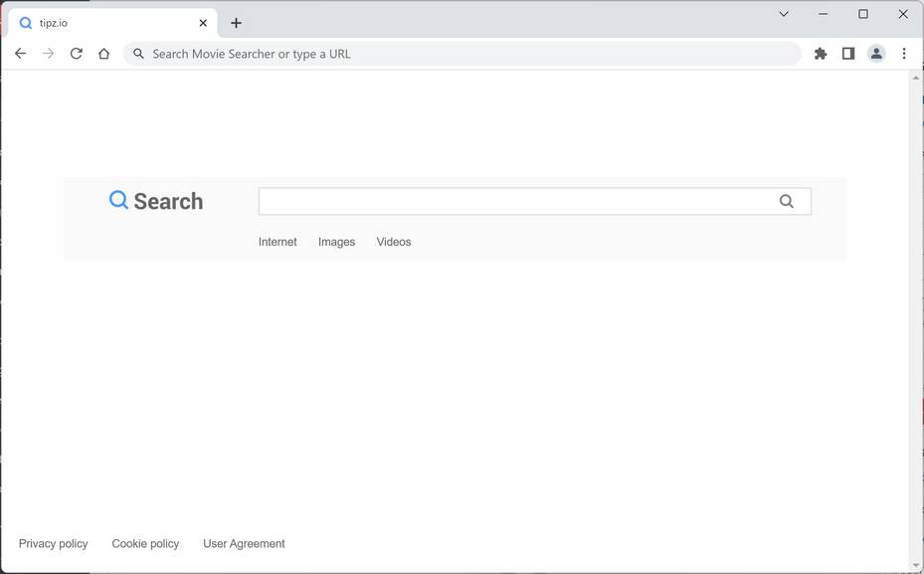Viewport: 924px width, 574px height.
Task: Switch to Images search category
Action: [336, 242]
